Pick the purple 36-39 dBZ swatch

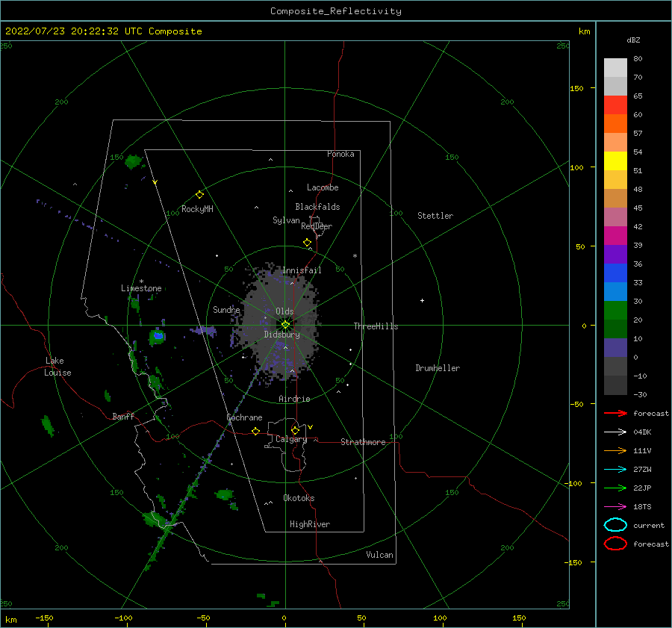(x=615, y=255)
